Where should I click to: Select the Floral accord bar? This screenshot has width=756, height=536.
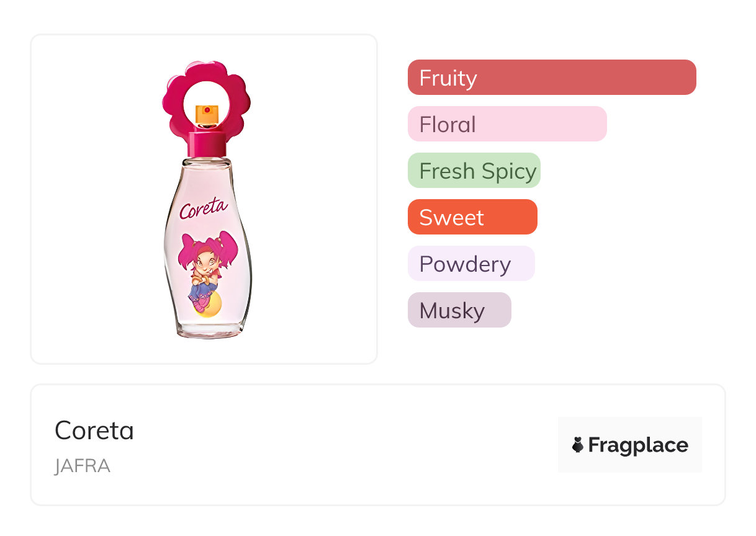tap(506, 124)
